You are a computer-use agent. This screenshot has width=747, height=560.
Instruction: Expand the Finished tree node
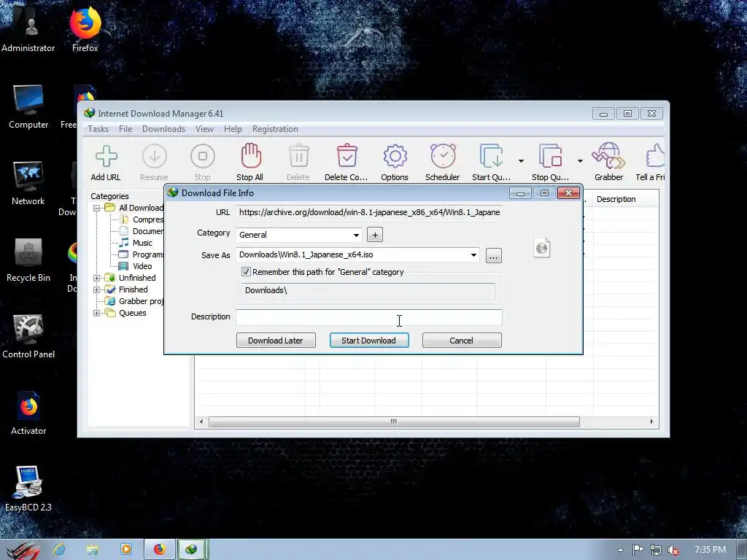coord(97,289)
